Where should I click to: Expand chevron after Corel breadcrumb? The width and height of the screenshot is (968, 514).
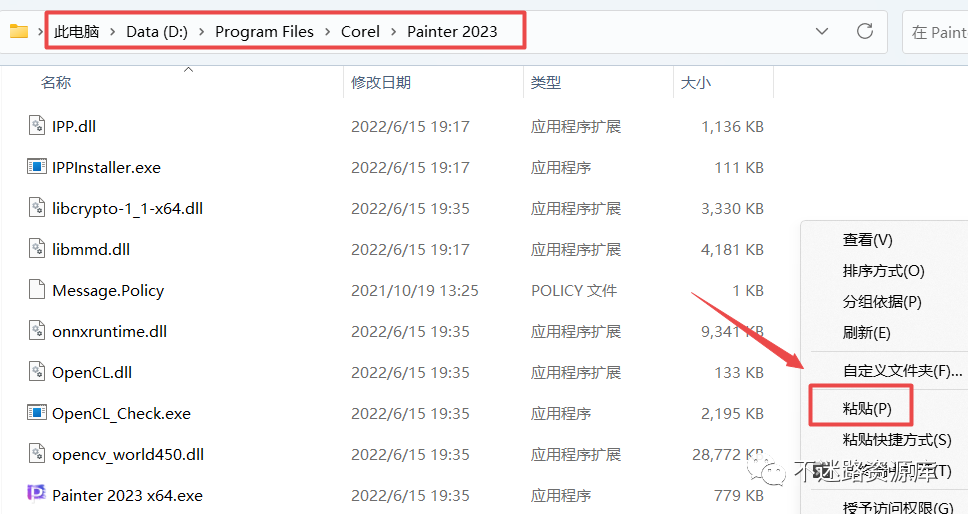point(393,31)
